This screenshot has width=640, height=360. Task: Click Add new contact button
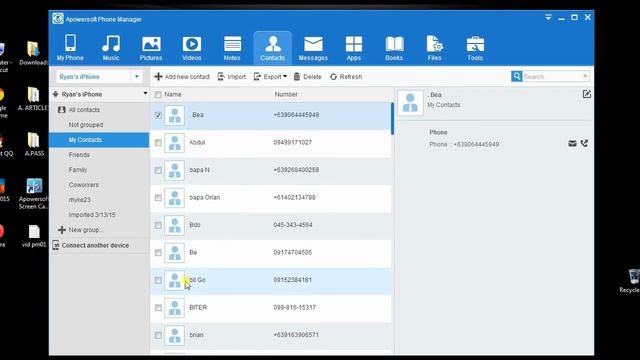[182, 77]
